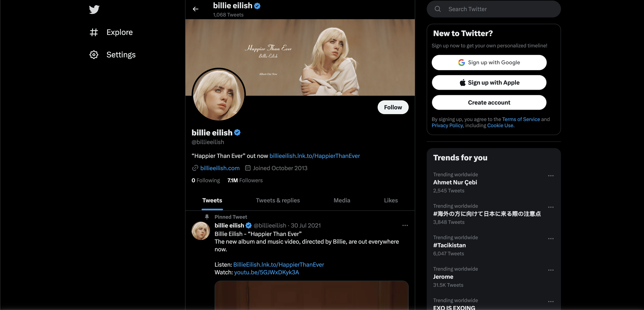Switch to Tweets & replies tab
This screenshot has height=310, width=644.
278,200
